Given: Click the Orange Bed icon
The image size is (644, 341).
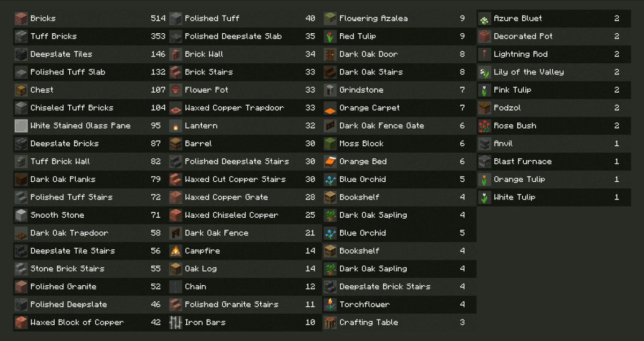Looking at the screenshot, I should coord(330,162).
